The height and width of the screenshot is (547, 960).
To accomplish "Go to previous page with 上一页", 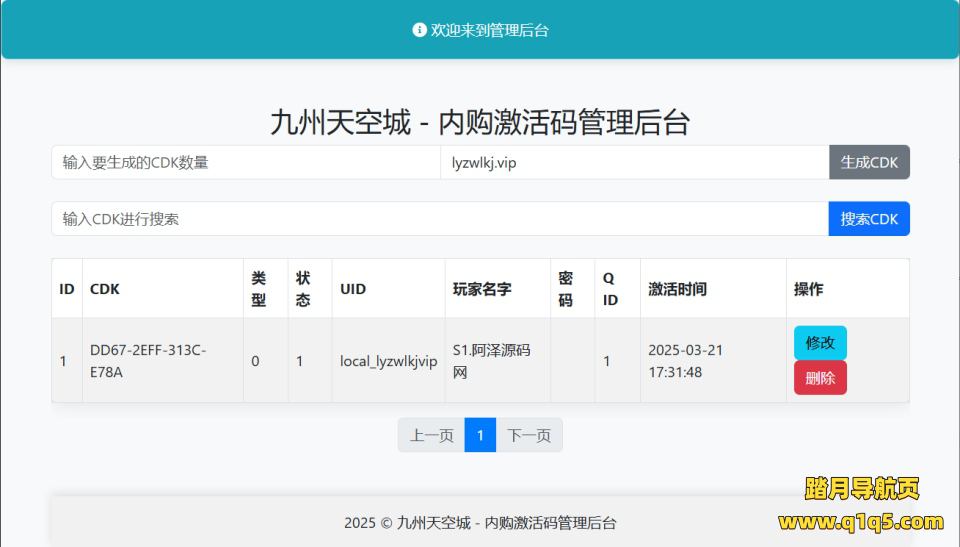I will point(431,435).
